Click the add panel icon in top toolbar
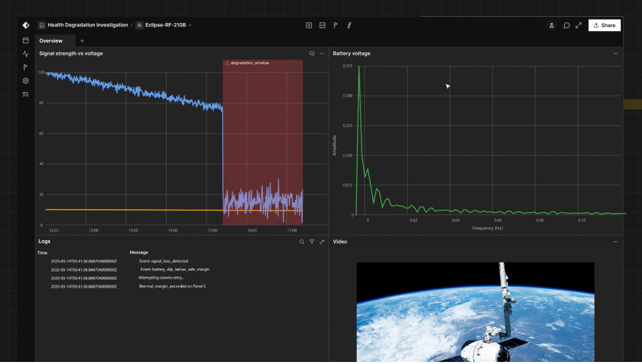Image resolution: width=642 pixels, height=364 pixels. pos(309,25)
